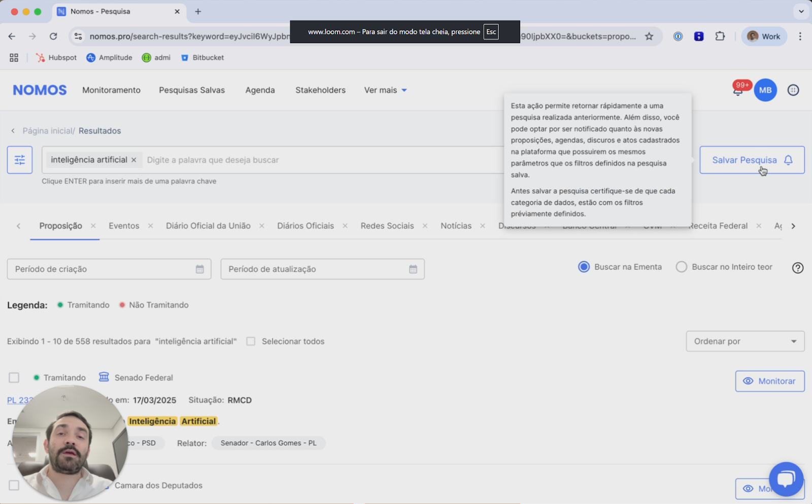Check the Senado Federal result checkbox

[14, 378]
